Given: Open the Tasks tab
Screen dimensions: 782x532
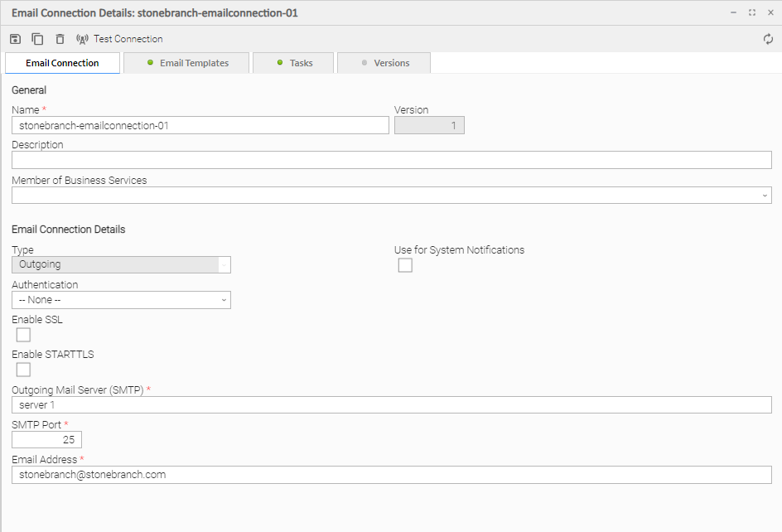Looking at the screenshot, I should (294, 63).
